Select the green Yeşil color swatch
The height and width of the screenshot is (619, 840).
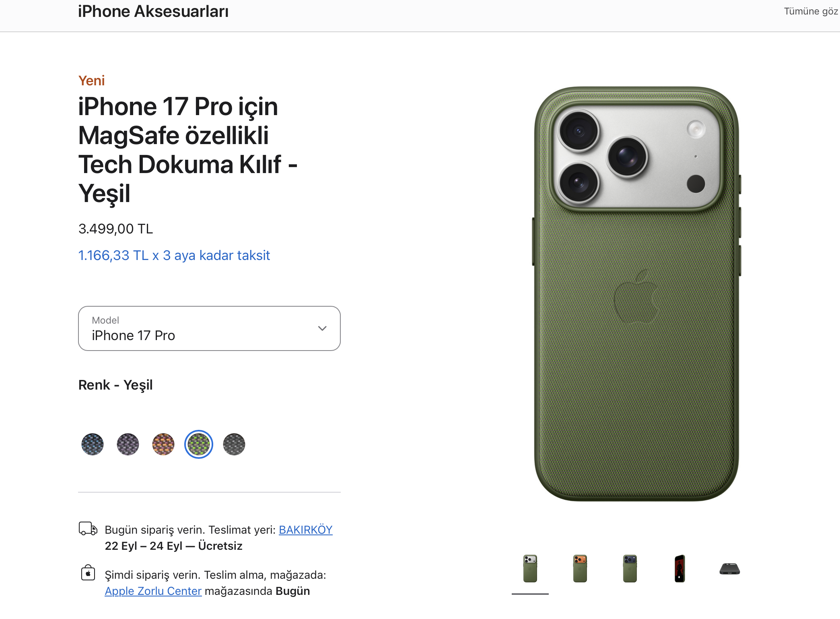[x=199, y=444]
